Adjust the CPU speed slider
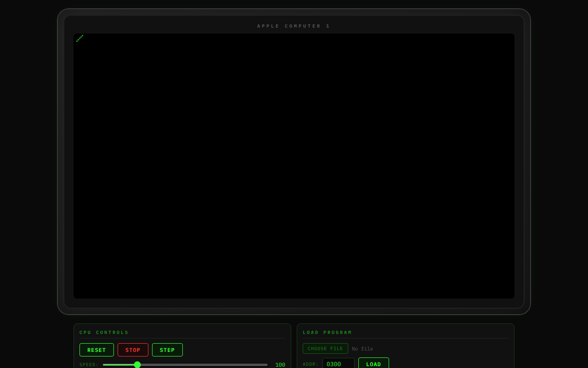The height and width of the screenshot is (368, 588). [185, 365]
